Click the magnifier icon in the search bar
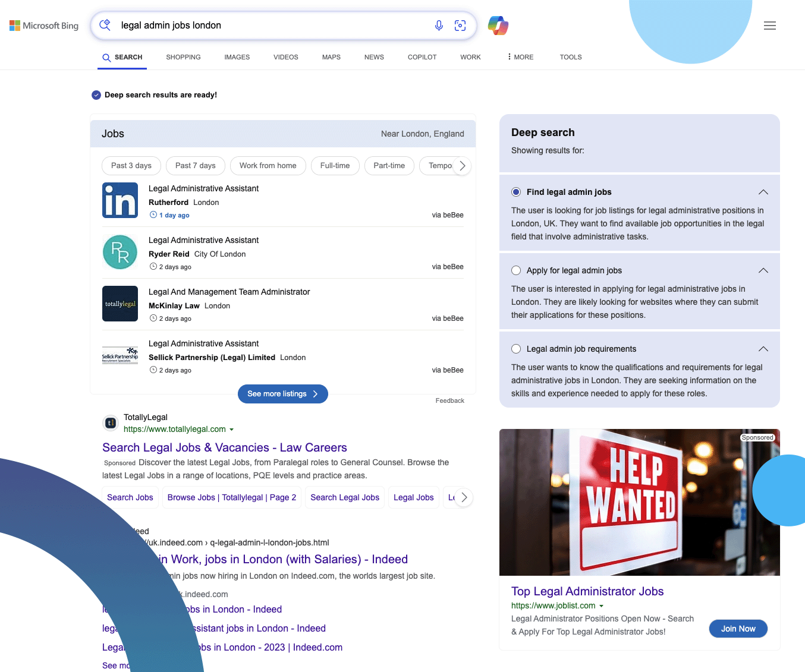This screenshot has width=805, height=672. (x=105, y=26)
